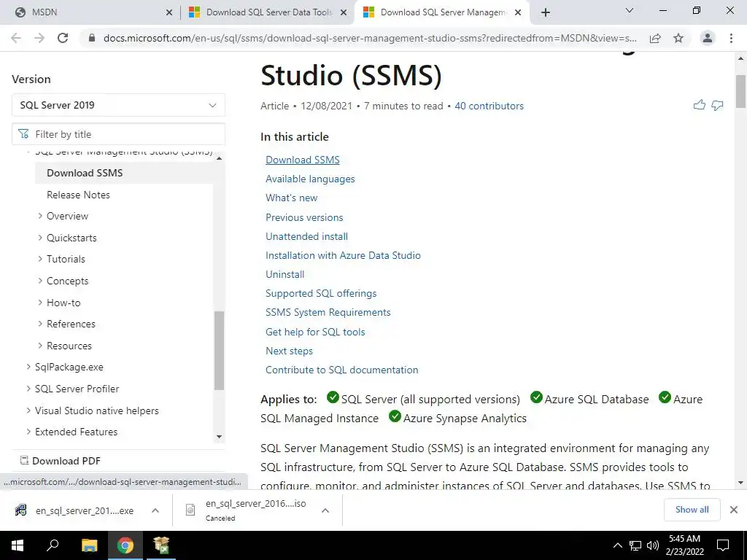Click the sidebar tree scroll-down arrow
Screen dimensions: 747x560
point(219,437)
